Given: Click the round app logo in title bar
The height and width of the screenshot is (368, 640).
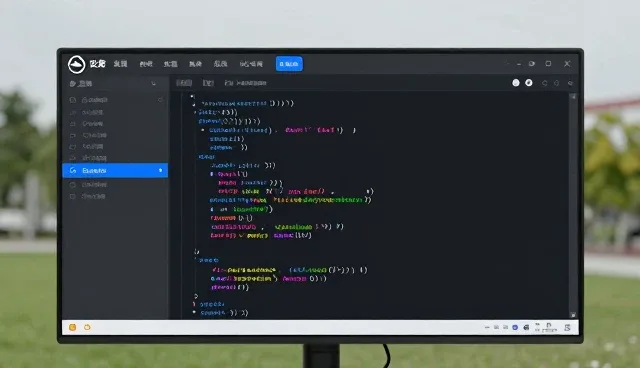Looking at the screenshot, I should (76, 64).
